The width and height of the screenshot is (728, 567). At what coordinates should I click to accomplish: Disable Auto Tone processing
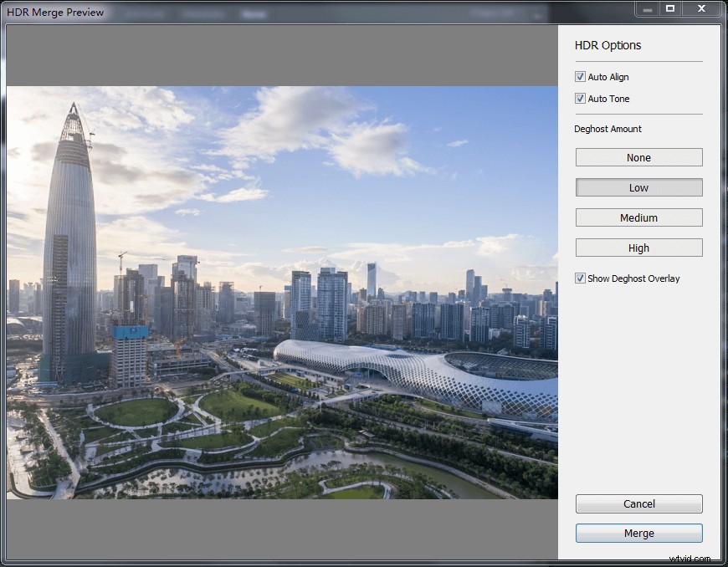pos(580,98)
